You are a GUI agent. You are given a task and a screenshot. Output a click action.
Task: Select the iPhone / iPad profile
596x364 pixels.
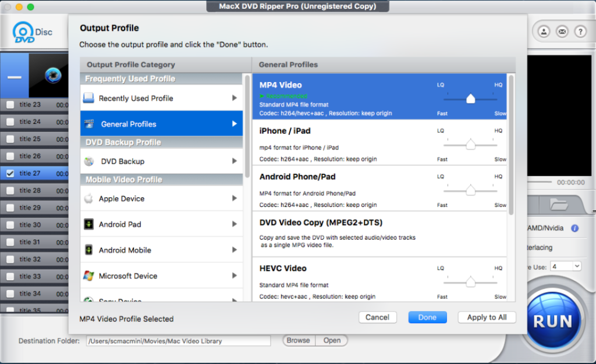tap(379, 142)
